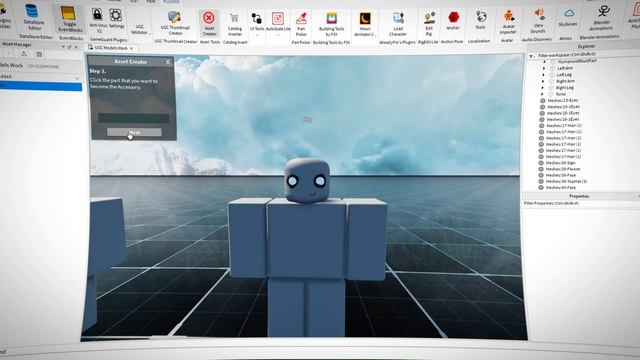This screenshot has height=360, width=640.
Task: Expand the HumanoidRootPart tree node
Action: click(544, 62)
